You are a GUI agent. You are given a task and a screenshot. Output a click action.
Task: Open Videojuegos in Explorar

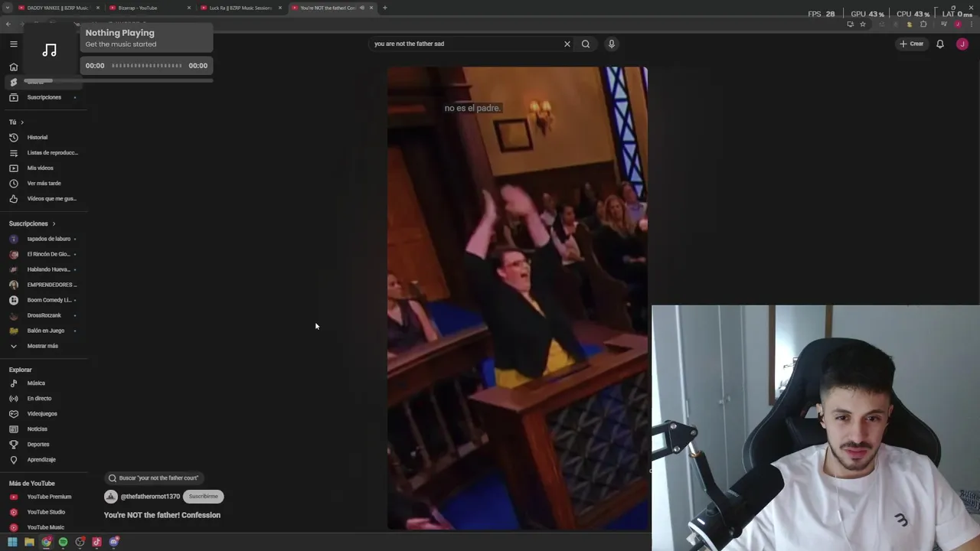44,414
